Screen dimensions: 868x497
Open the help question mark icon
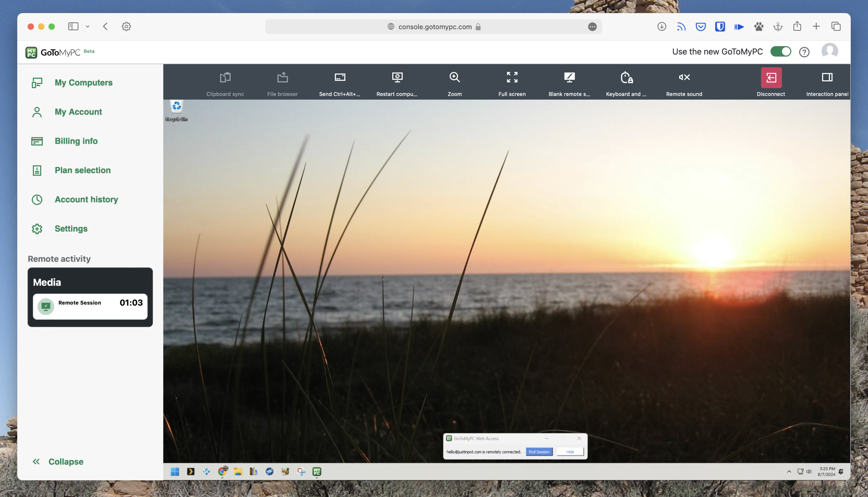point(804,52)
